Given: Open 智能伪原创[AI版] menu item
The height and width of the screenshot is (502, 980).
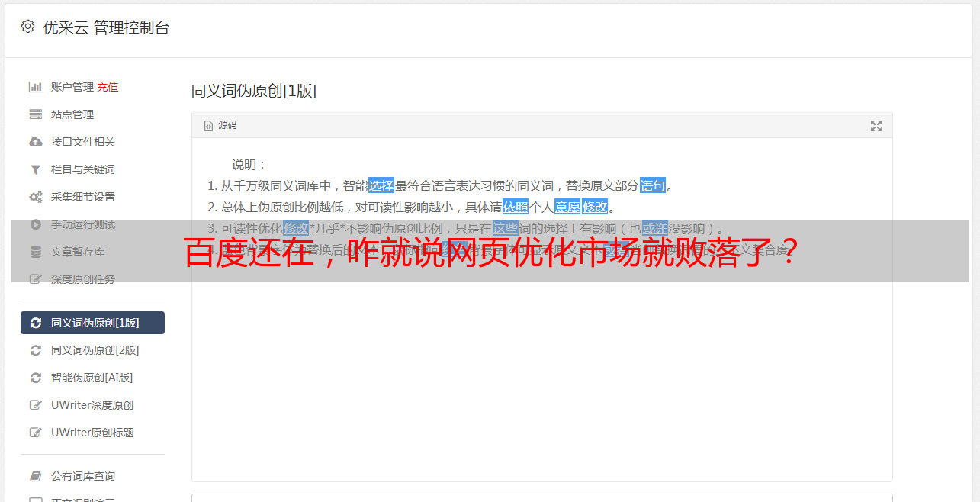Looking at the screenshot, I should point(92,378).
